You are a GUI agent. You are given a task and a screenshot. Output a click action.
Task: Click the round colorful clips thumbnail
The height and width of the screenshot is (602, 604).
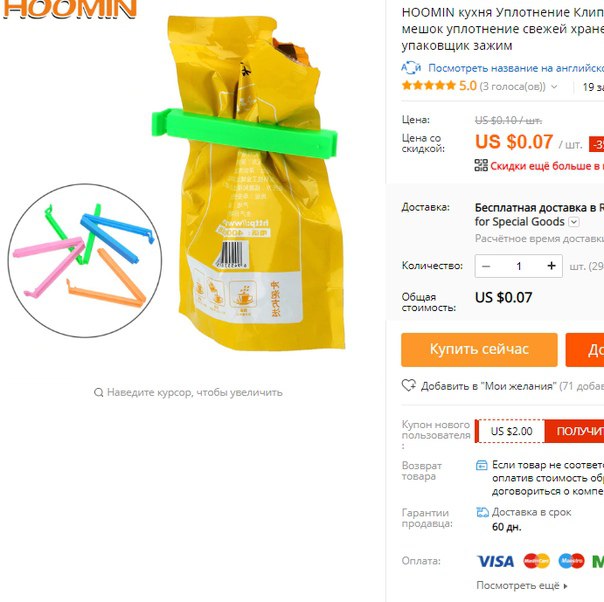point(85,260)
